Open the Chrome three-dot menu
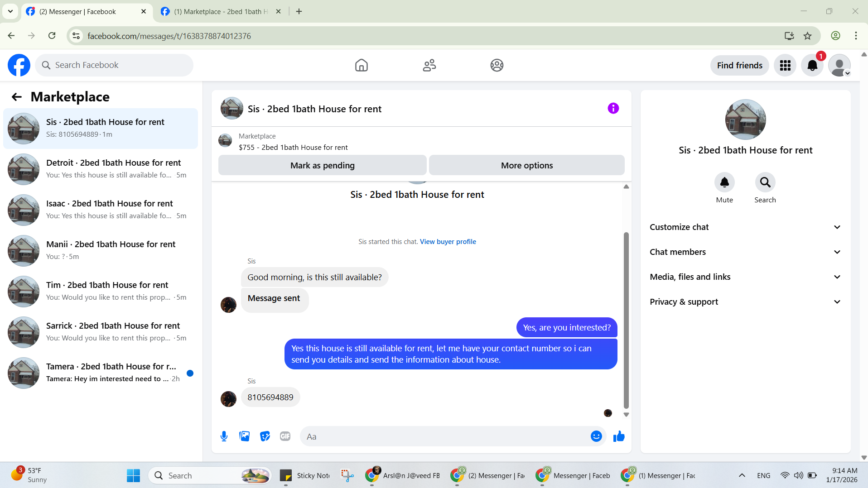The width and height of the screenshot is (868, 488). pos(856,36)
